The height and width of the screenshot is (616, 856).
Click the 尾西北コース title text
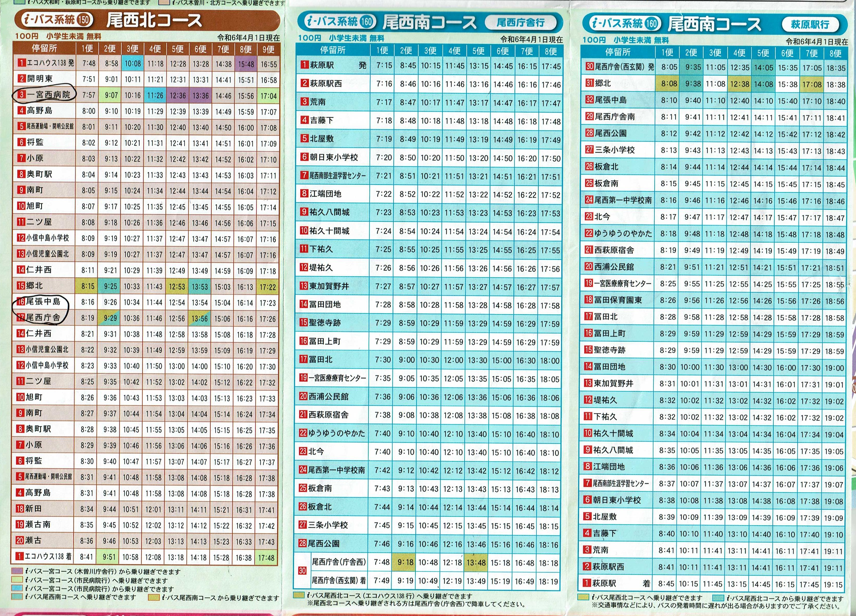154,20
